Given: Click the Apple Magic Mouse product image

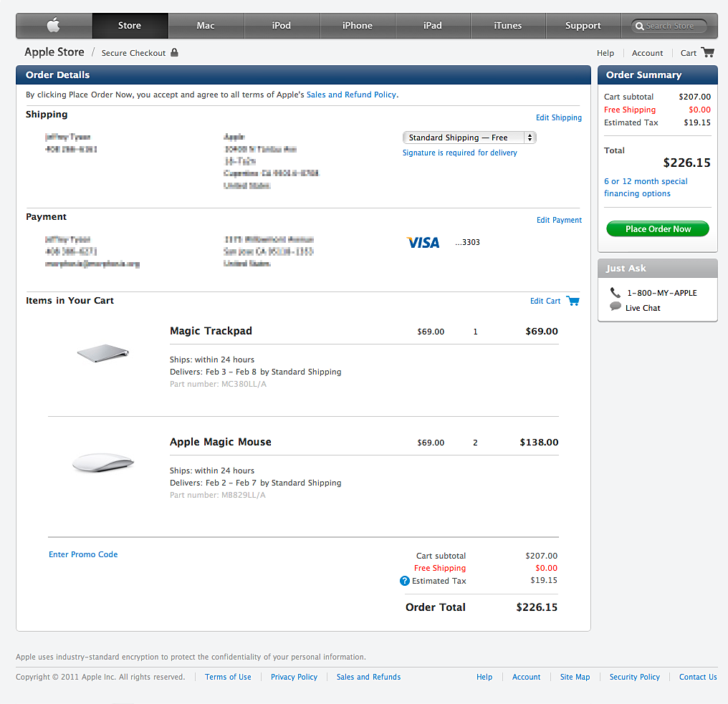Looking at the screenshot, I should pyautogui.click(x=103, y=463).
